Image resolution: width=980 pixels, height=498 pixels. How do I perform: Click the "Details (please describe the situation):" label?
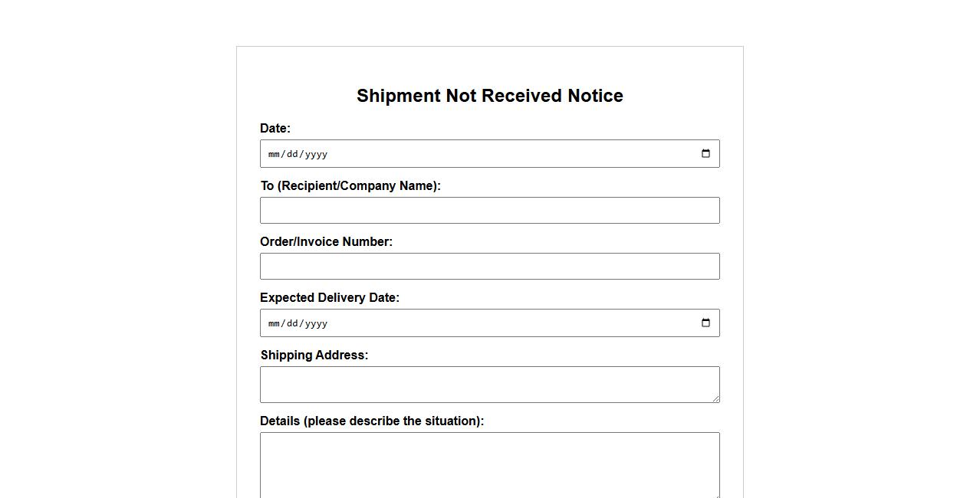coord(372,421)
